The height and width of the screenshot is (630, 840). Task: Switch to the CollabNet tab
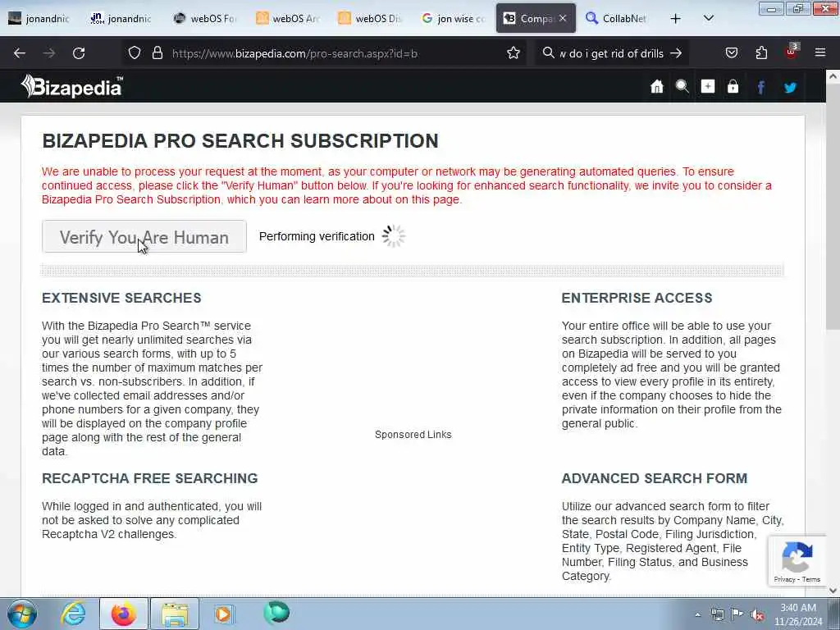click(616, 19)
